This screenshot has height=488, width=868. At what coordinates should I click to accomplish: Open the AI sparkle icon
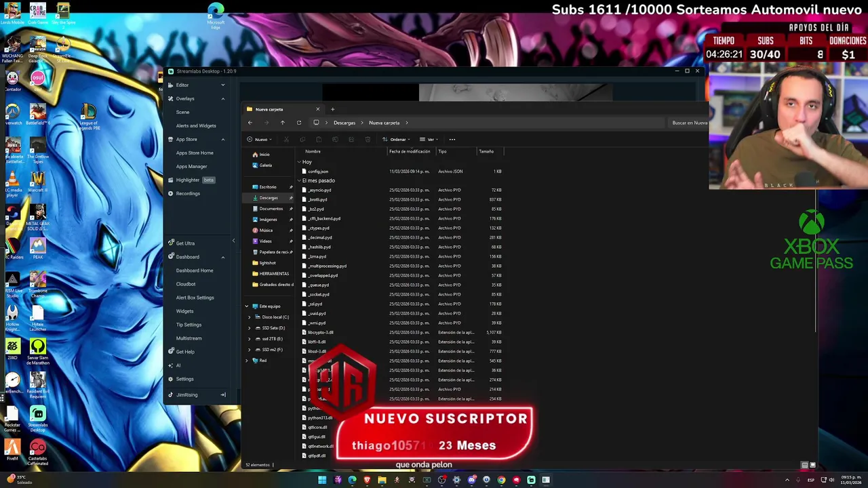pyautogui.click(x=171, y=365)
